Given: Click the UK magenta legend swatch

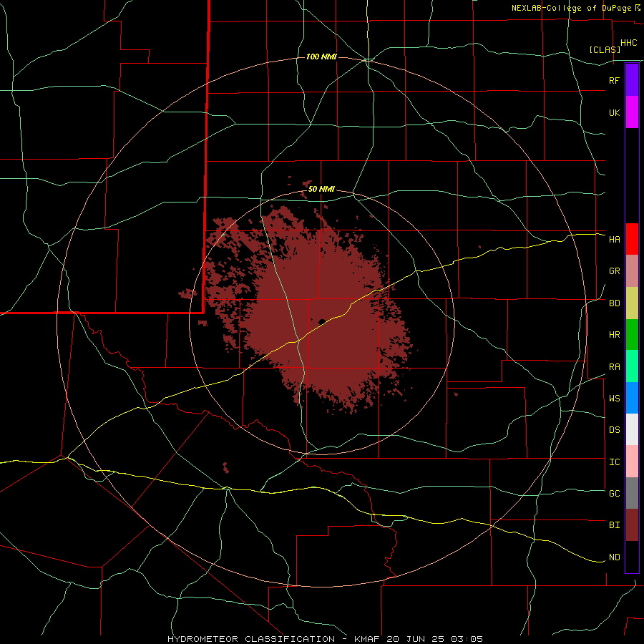Looking at the screenshot, I should tap(632, 112).
